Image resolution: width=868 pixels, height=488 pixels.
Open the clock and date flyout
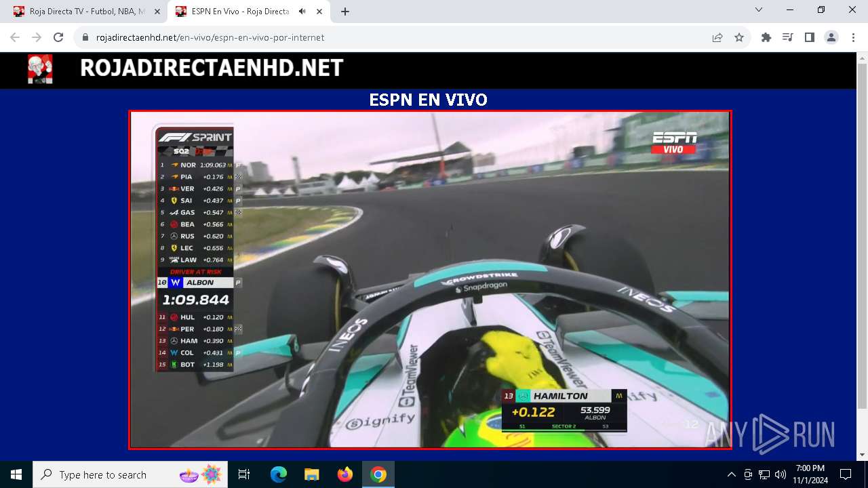click(x=810, y=474)
